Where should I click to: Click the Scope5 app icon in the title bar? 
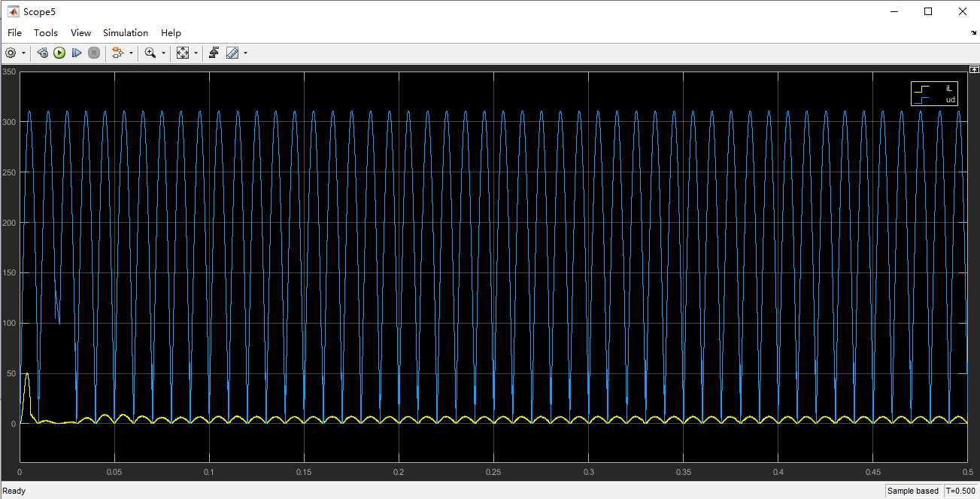click(13, 11)
